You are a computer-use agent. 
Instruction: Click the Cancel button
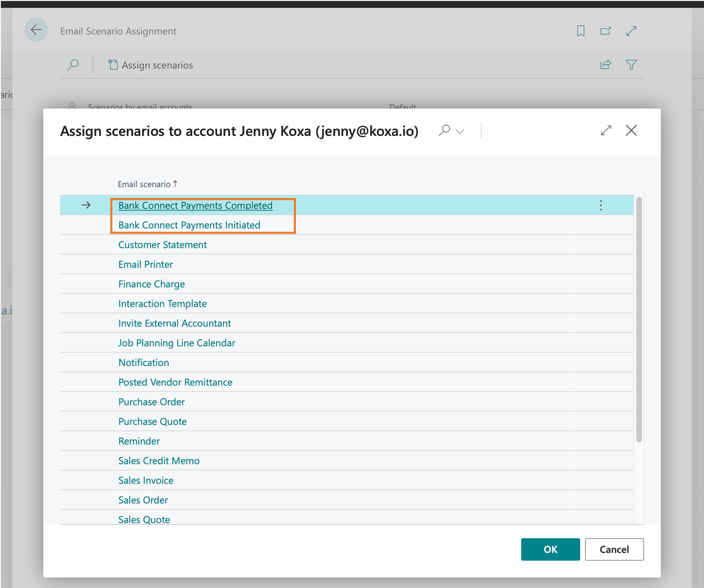pyautogui.click(x=614, y=550)
